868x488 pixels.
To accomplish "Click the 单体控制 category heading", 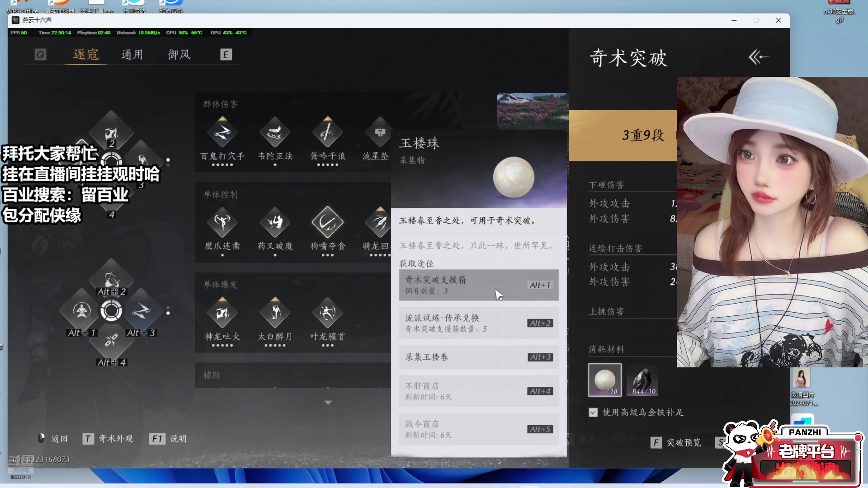I will (220, 195).
